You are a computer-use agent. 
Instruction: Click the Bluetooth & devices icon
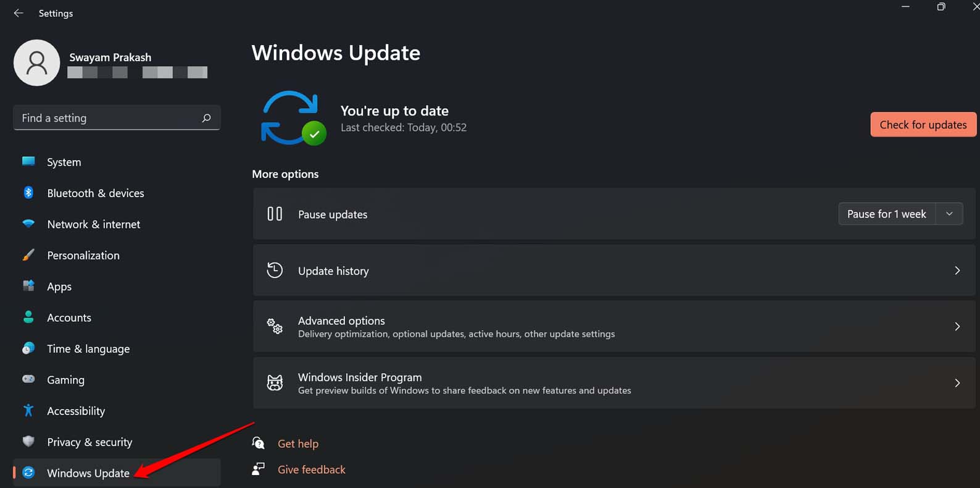click(x=28, y=193)
